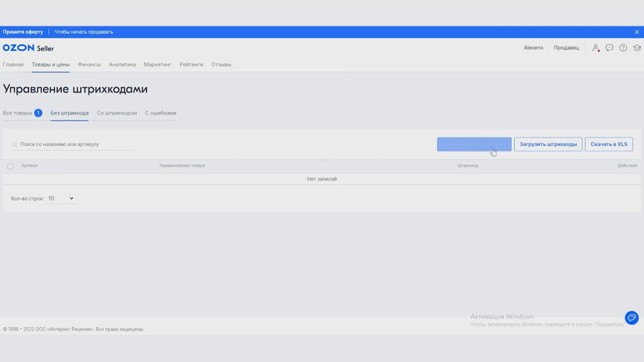
Task: Click Скачать в XLS button
Action: pos(609,144)
